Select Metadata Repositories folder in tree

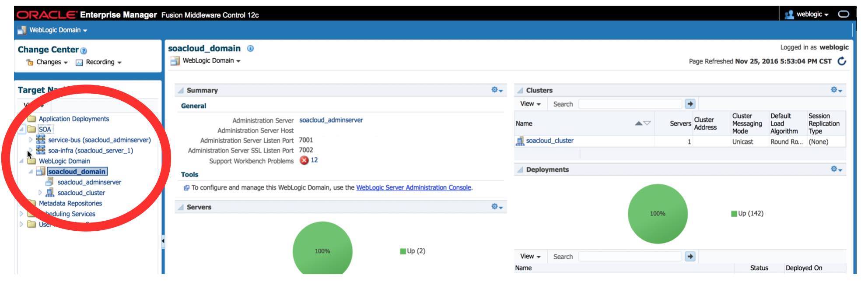[x=70, y=203]
